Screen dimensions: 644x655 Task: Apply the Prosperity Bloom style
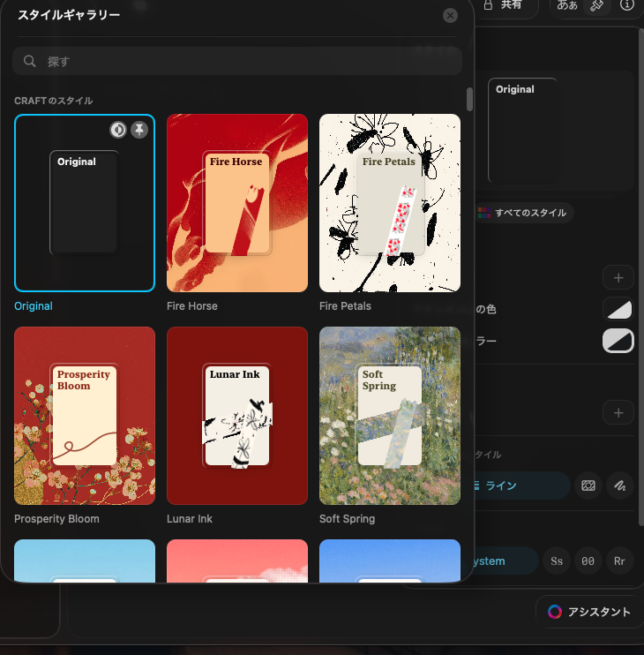85,416
